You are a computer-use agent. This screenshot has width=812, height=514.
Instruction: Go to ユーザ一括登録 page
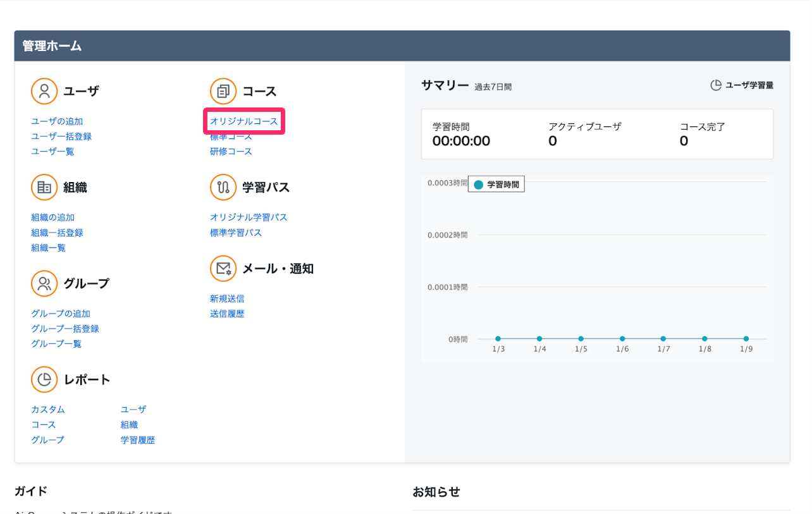[x=61, y=137]
